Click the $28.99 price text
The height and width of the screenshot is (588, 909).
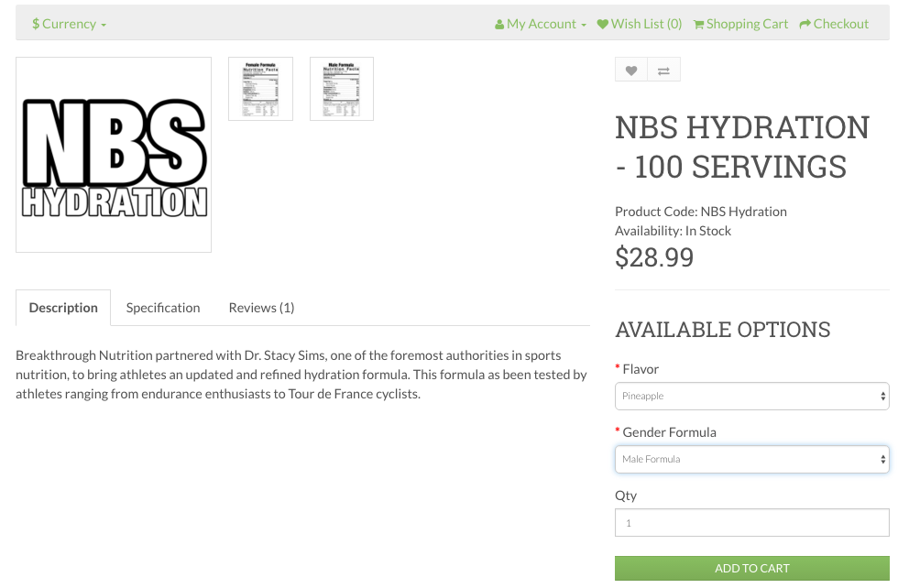tap(654, 257)
